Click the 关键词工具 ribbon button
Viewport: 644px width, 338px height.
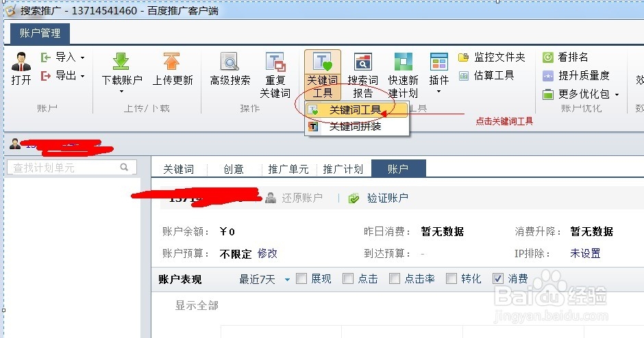(323, 75)
